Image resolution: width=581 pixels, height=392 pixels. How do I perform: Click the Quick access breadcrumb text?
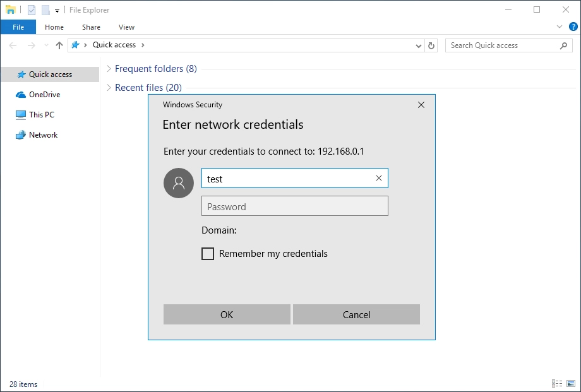click(x=114, y=45)
